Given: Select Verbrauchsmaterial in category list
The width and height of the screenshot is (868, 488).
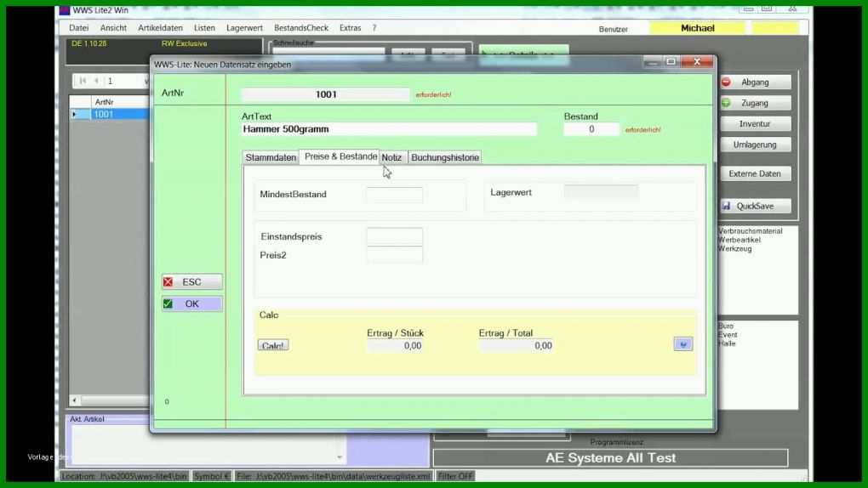Looking at the screenshot, I should 750,231.
